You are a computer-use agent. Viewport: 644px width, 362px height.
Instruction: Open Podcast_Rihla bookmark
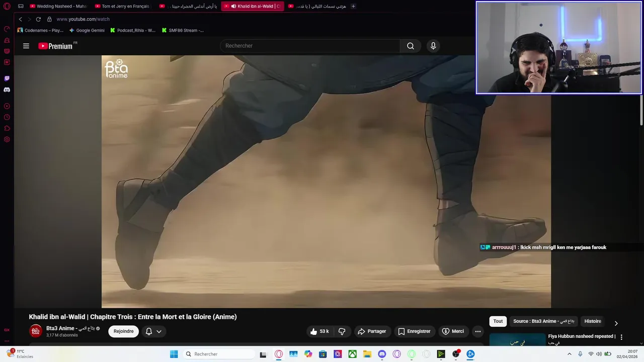click(133, 30)
